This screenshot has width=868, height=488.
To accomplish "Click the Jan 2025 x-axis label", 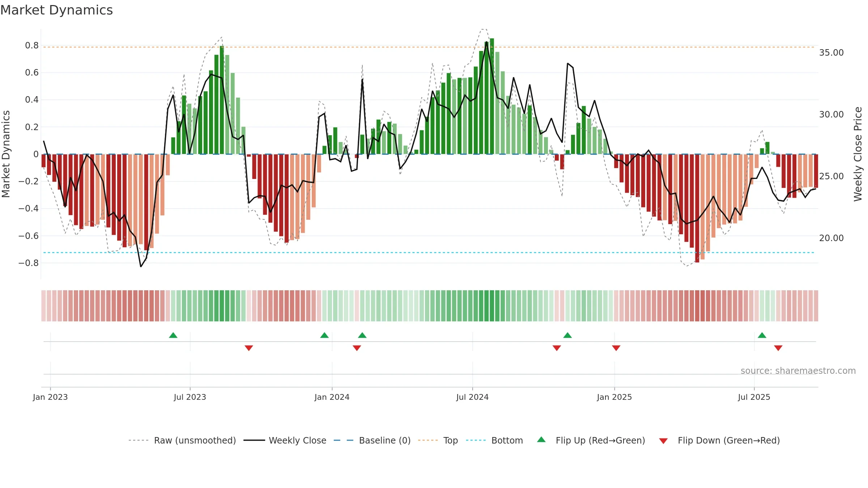I will click(614, 397).
